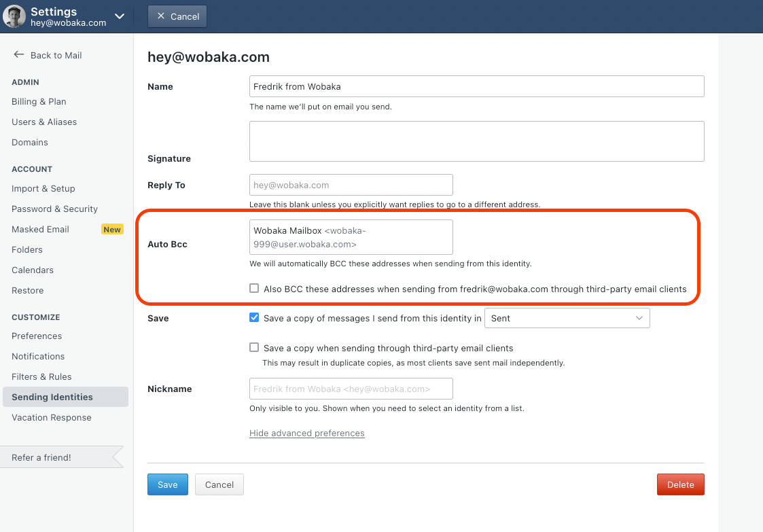This screenshot has width=763, height=532.
Task: Click the 'Only visible to you' hint text
Action: click(387, 408)
